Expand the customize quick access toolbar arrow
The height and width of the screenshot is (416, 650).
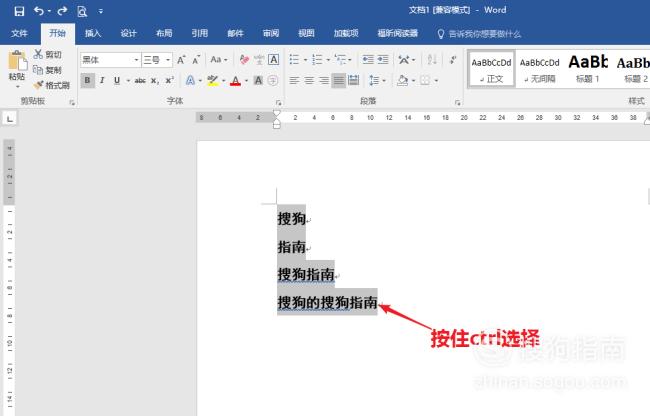[101, 12]
